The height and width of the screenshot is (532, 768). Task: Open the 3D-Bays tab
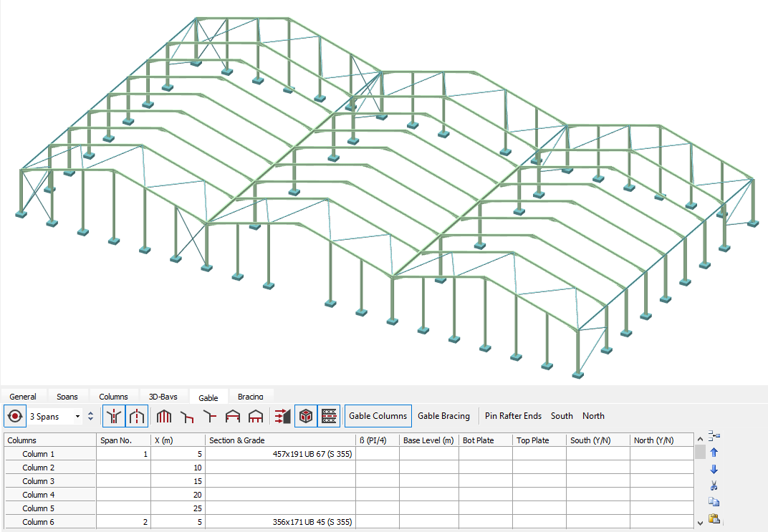pos(163,397)
